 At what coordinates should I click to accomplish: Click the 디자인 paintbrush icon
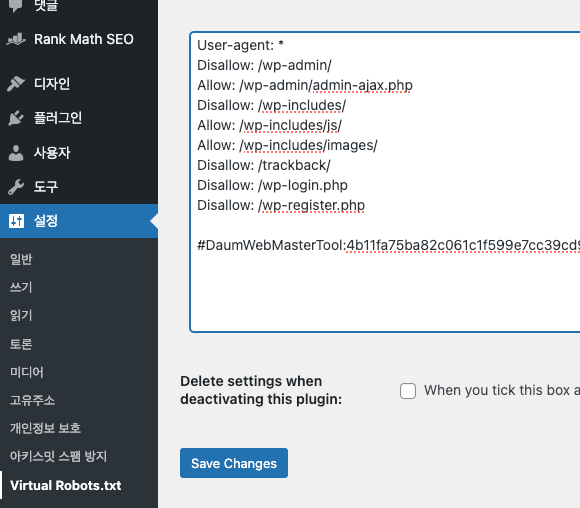[16, 84]
